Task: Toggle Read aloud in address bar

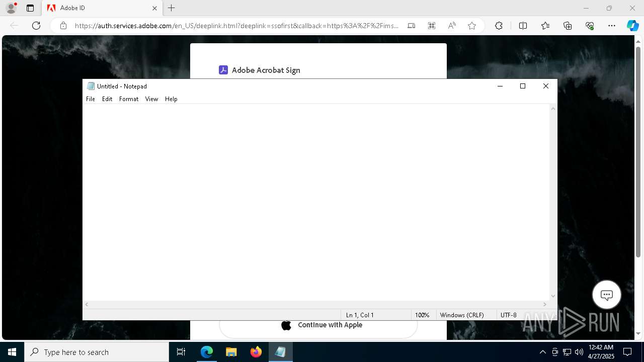Action: 452,26
